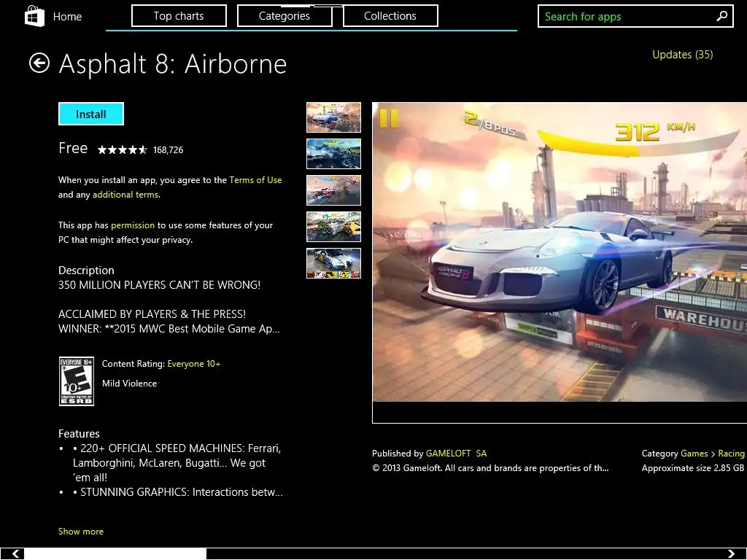Open the Everyone 10+ content rating link
Viewport: 747px width, 560px height.
pos(194,364)
